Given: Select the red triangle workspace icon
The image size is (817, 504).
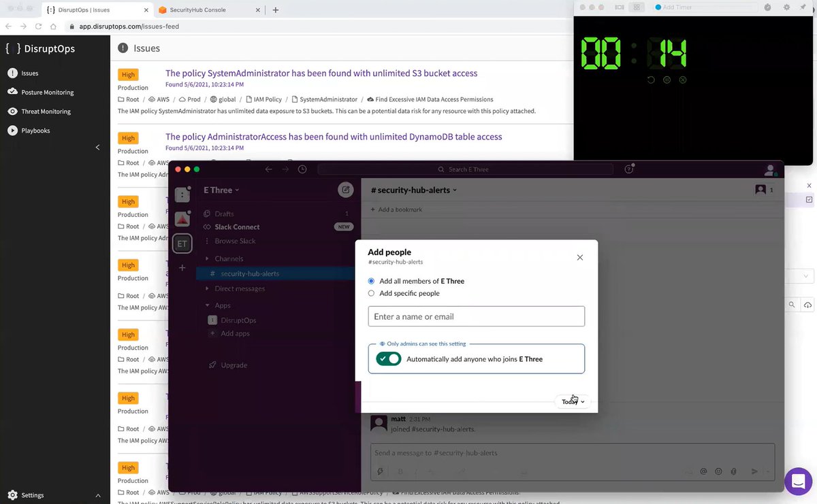Looking at the screenshot, I should pos(182,219).
